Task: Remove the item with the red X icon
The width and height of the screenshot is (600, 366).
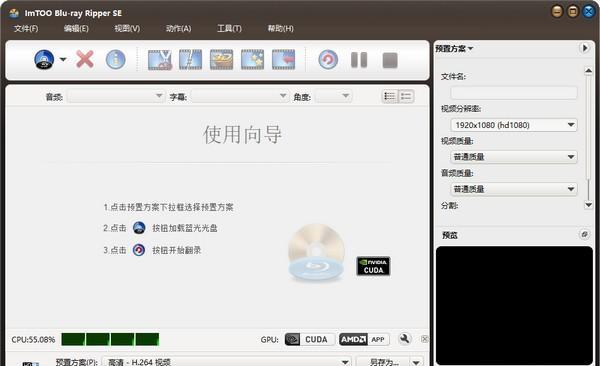Action: point(85,60)
